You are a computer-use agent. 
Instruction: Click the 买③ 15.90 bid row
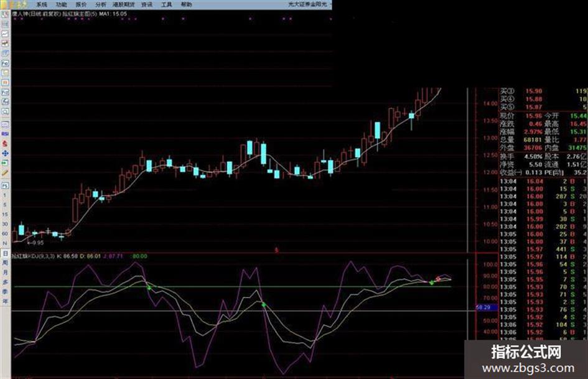pyautogui.click(x=543, y=91)
